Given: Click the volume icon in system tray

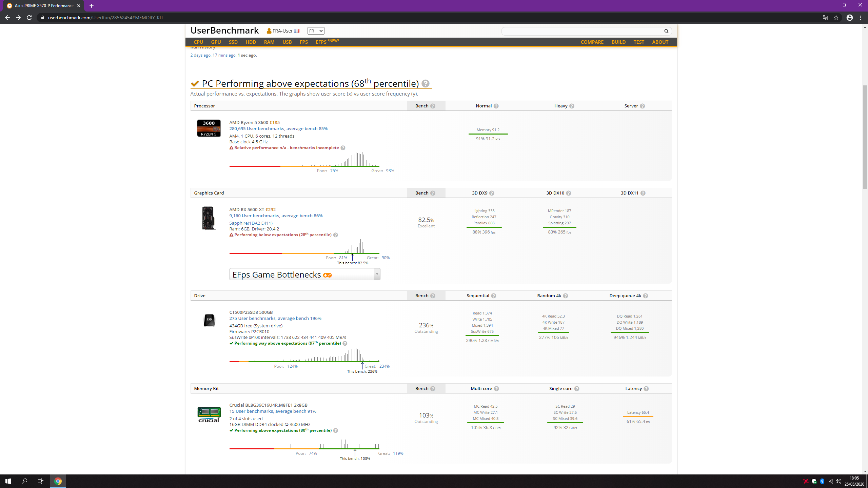Looking at the screenshot, I should coord(839,481).
